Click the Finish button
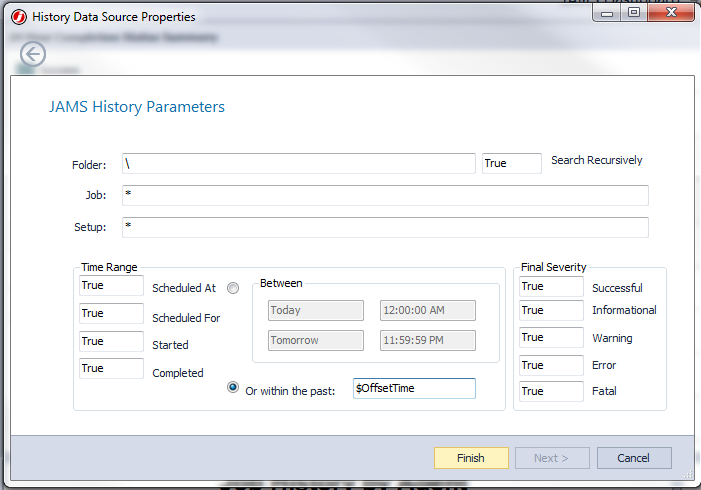 [x=471, y=458]
